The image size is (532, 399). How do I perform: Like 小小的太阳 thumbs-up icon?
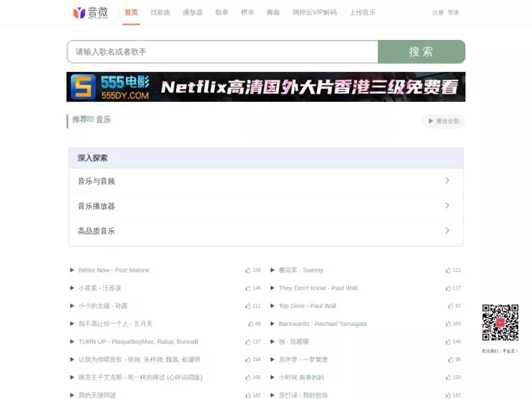[248, 306]
